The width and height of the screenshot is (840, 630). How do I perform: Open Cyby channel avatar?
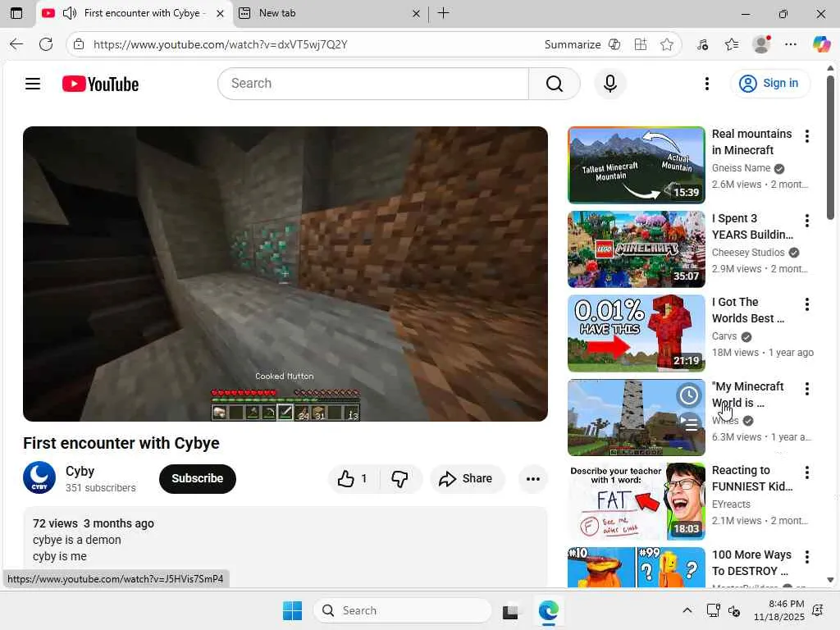click(39, 477)
